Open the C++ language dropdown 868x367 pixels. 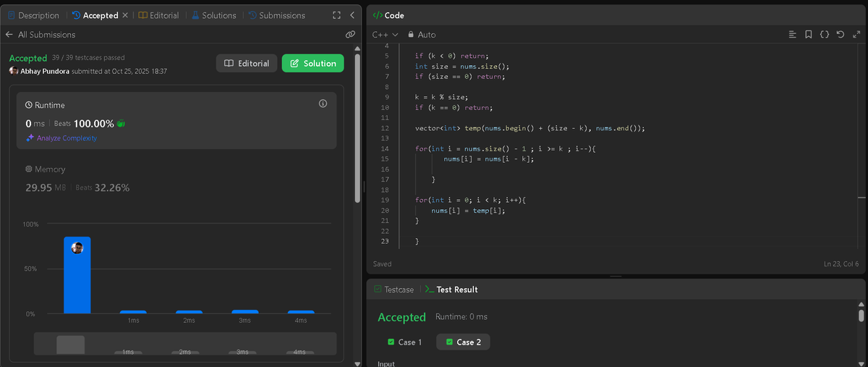[385, 34]
